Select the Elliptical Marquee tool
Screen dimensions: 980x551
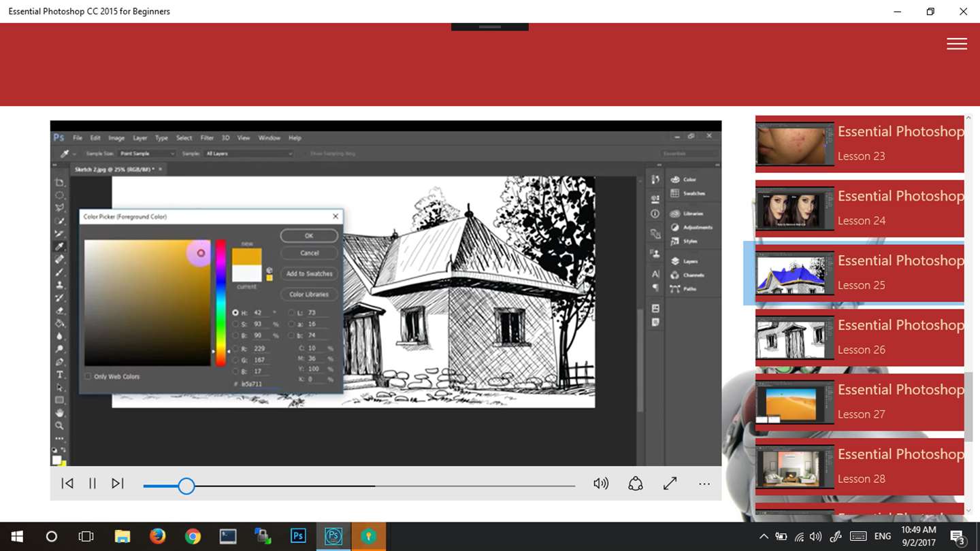(x=60, y=196)
